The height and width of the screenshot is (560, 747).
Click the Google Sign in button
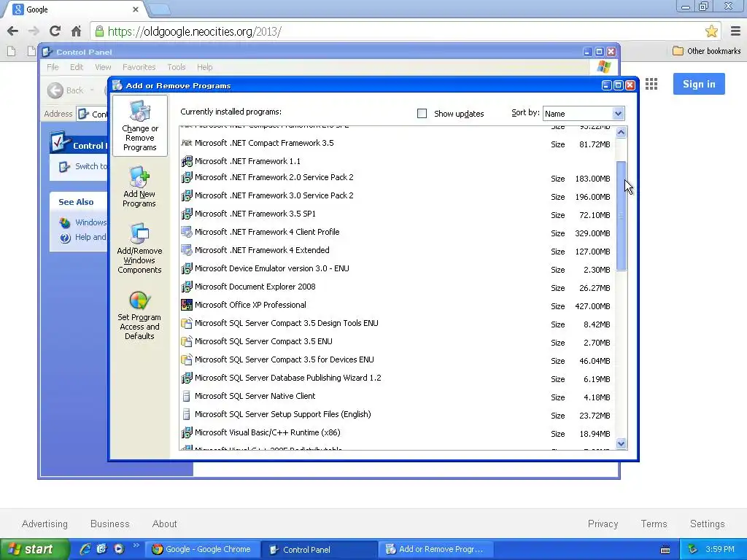(x=699, y=84)
